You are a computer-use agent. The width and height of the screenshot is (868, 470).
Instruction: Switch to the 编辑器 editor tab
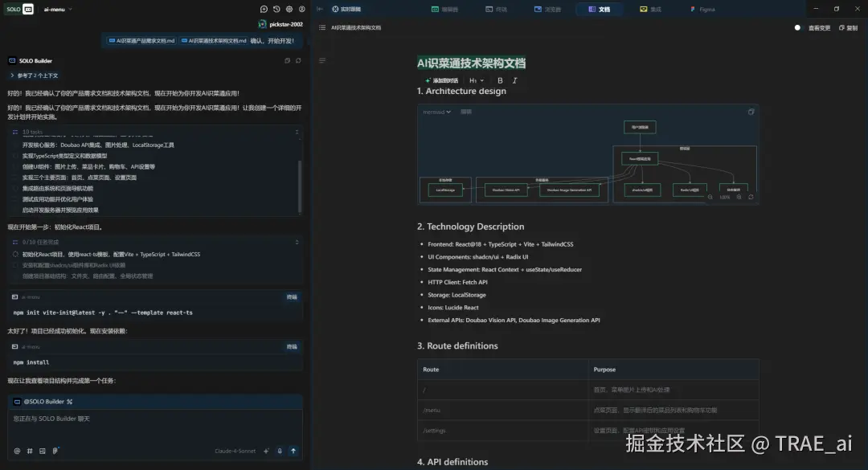pyautogui.click(x=444, y=9)
